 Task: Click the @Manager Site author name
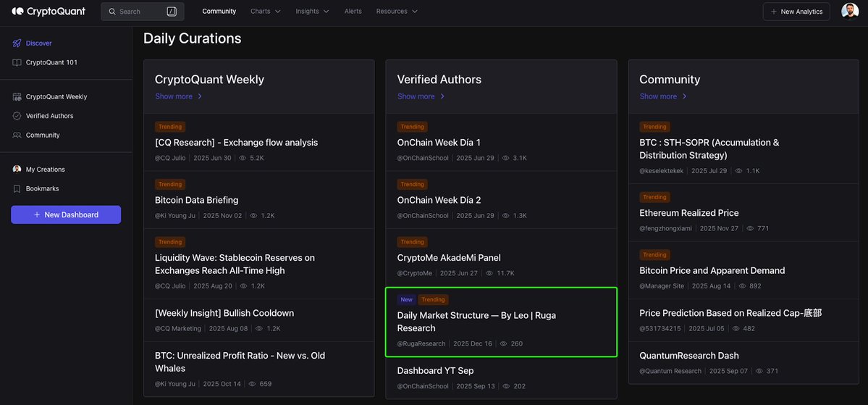point(662,286)
